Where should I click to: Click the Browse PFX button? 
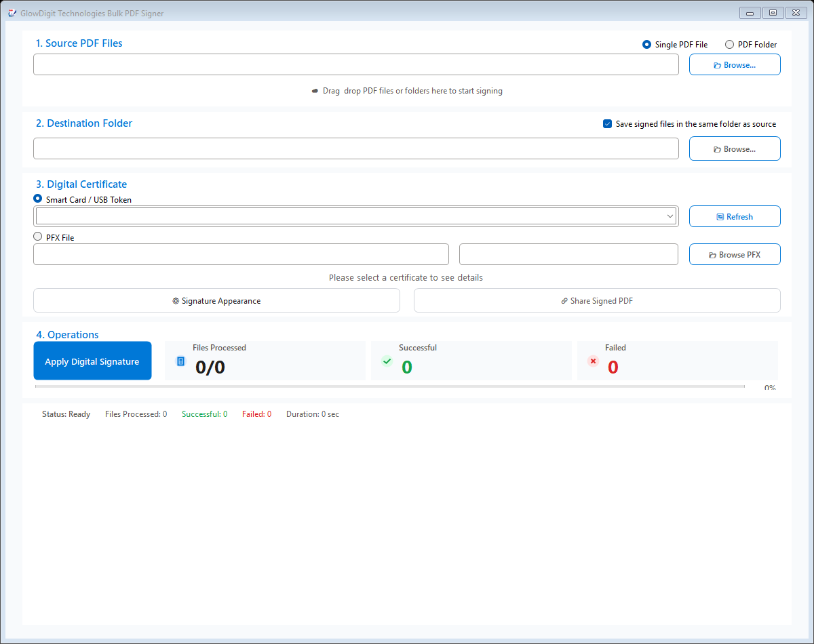pyautogui.click(x=735, y=254)
